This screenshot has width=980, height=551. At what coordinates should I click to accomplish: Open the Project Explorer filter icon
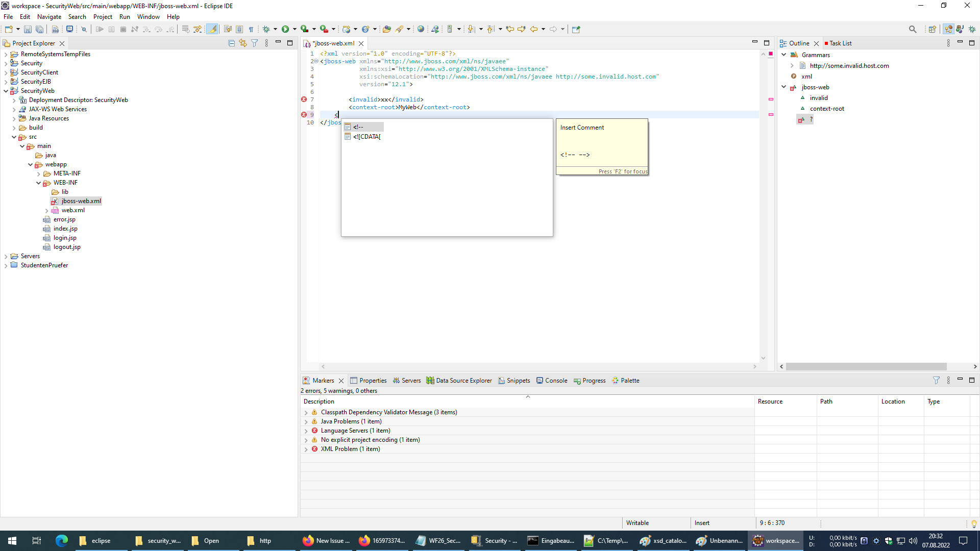254,43
